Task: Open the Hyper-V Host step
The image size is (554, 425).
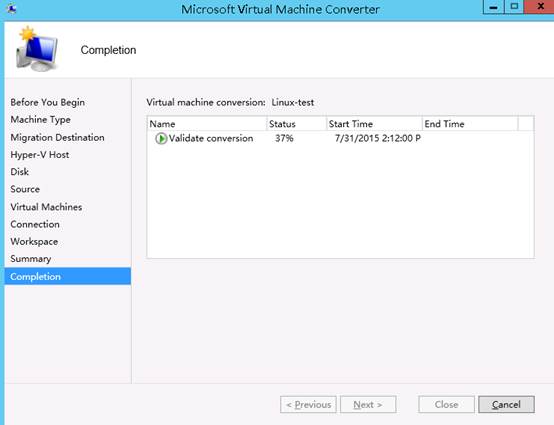Action: click(x=40, y=155)
